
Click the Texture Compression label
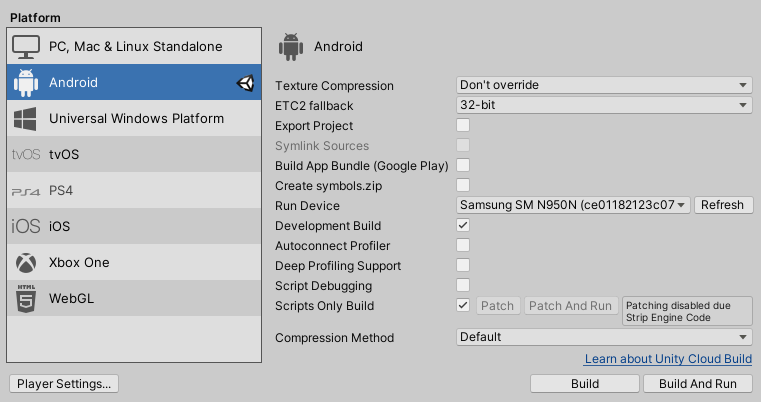334,85
